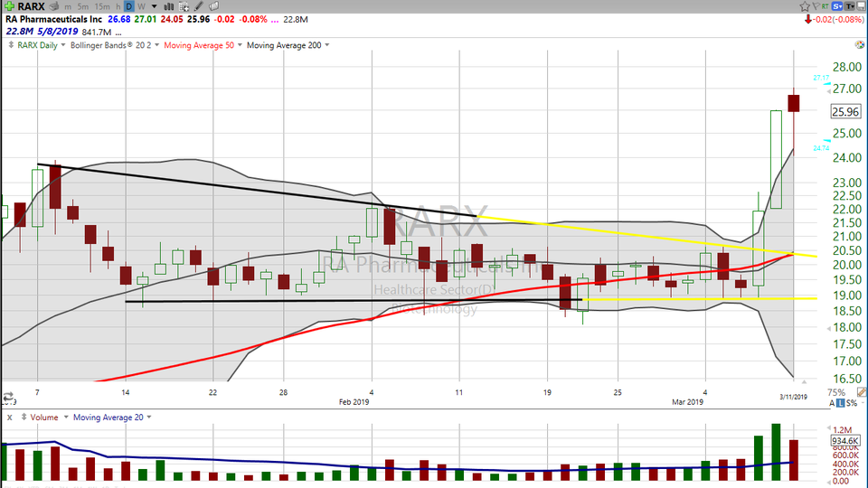
Task: Click the RA Pharmaceuticals Inc company name
Action: pyautogui.click(x=53, y=19)
